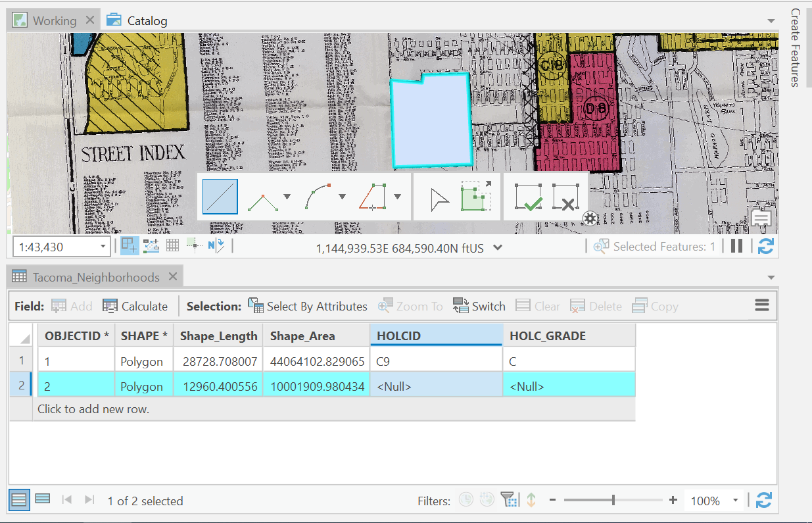Viewport: 812px width, 523px height.
Task: Open the map scale 1:43,430 dropdown
Action: coord(103,247)
